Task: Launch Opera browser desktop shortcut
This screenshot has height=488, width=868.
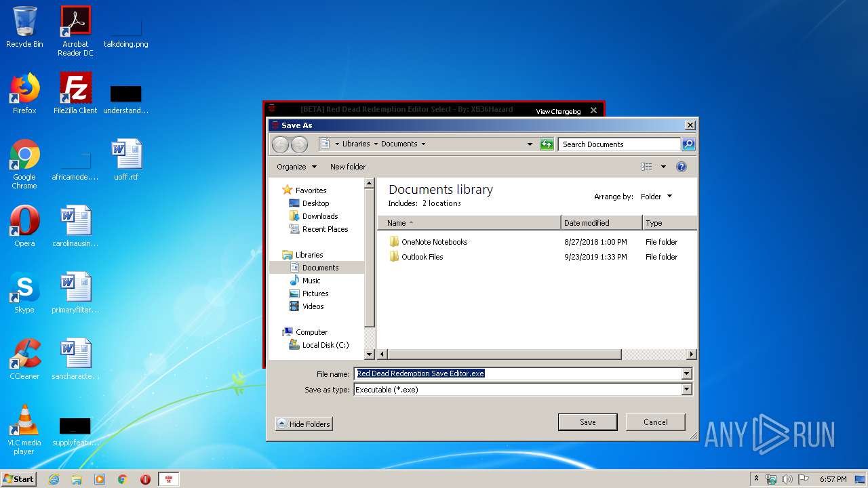Action: pos(24,226)
